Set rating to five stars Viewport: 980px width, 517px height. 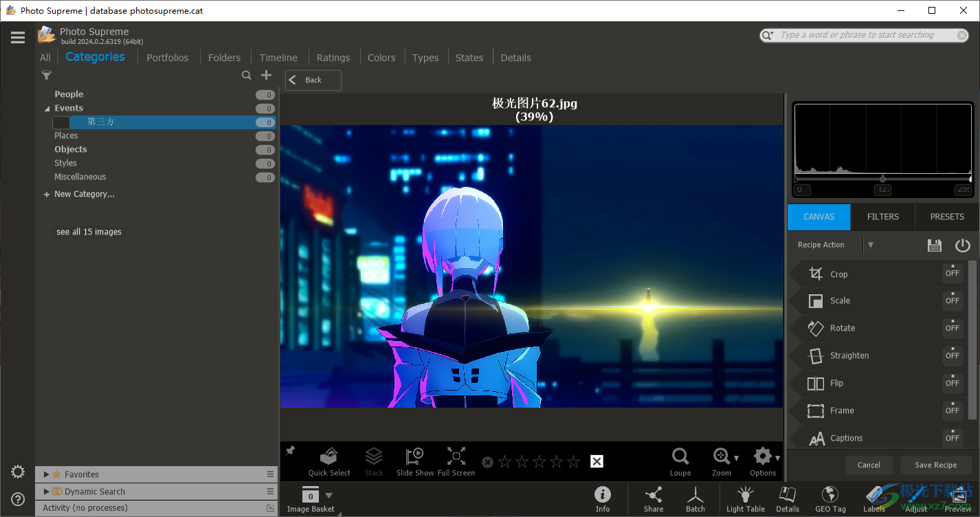tap(574, 462)
